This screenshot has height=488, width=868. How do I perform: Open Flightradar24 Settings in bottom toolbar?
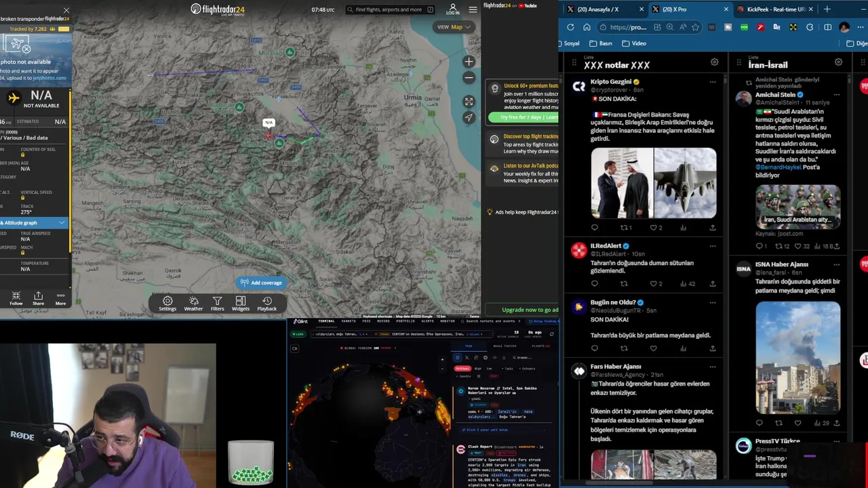(167, 304)
